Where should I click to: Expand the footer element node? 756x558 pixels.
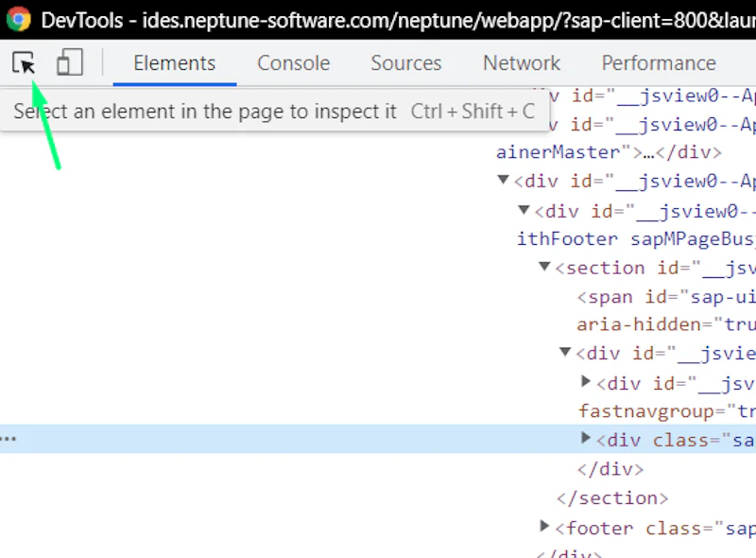(544, 526)
